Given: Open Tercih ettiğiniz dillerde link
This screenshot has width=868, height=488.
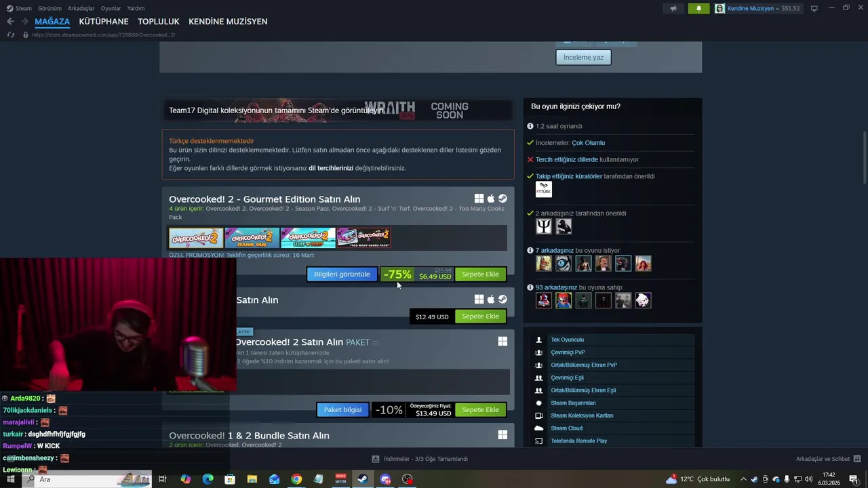Looking at the screenshot, I should 567,160.
